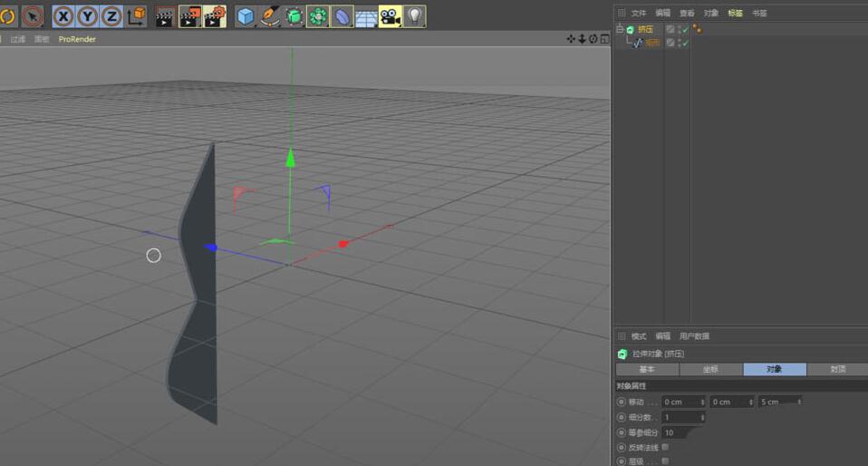The height and width of the screenshot is (466, 868).
Task: Open 编辑 menu in object manager
Action: 662,13
